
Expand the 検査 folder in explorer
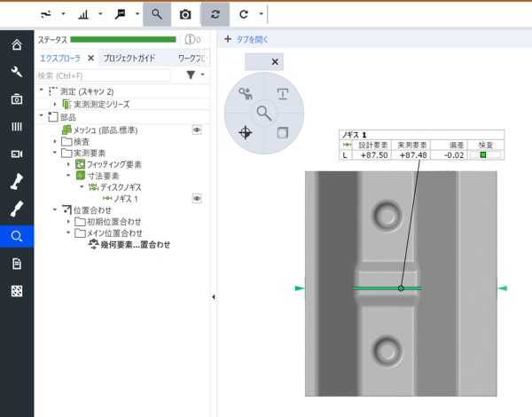[54, 141]
